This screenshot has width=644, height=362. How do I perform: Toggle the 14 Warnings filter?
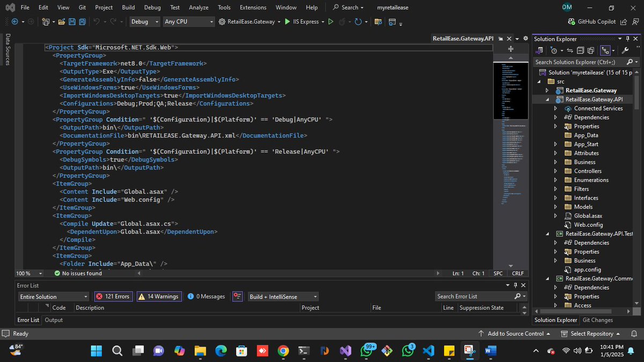pyautogui.click(x=158, y=297)
